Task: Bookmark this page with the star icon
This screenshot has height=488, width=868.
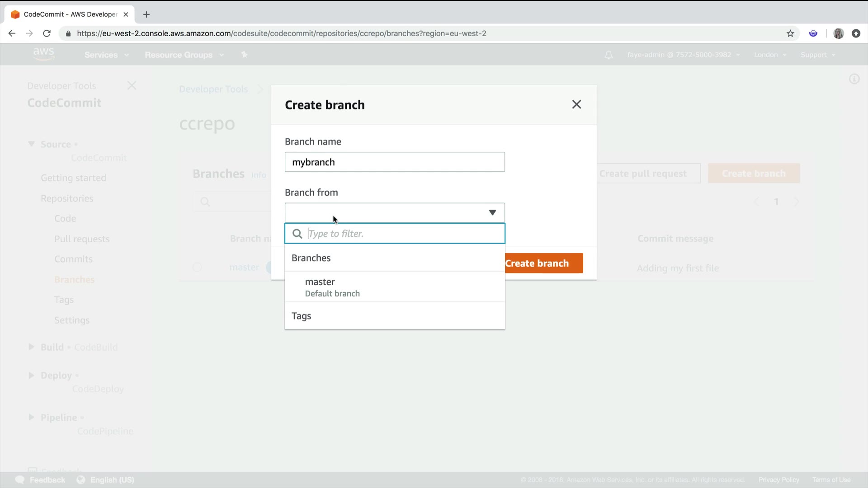Action: 790,33
